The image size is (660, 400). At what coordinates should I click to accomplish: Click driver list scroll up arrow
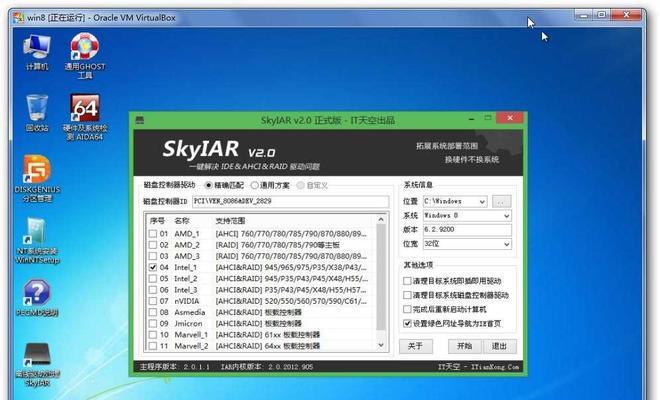click(x=381, y=219)
